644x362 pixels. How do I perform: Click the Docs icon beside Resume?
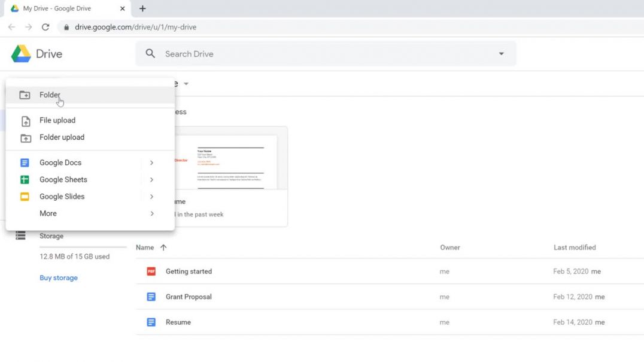click(151, 322)
